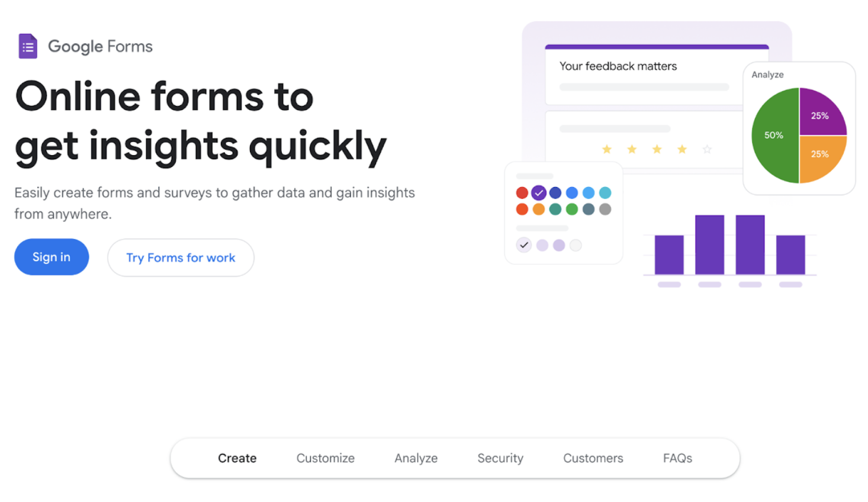Screen dimensions: 868x502
Task: Select the first unchecked light purple option
Action: pos(542,244)
